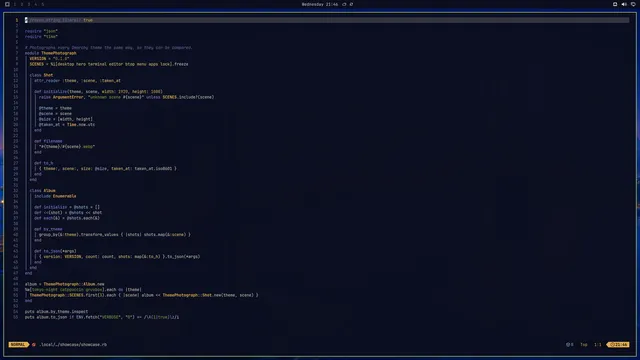640x360 pixels.
Task: Click the NORMAL mode indicator in statusline
Action: point(18,344)
